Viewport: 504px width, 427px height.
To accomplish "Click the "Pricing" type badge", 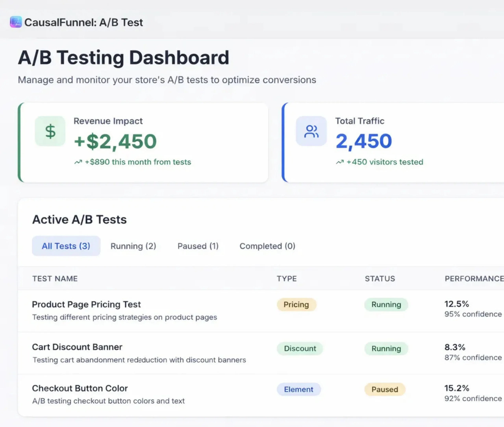I will pos(296,304).
